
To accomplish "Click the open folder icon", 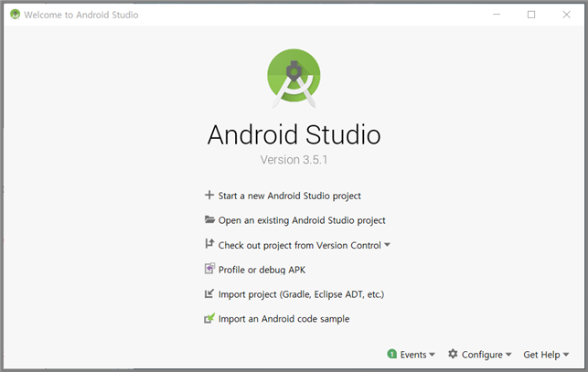I will (209, 219).
